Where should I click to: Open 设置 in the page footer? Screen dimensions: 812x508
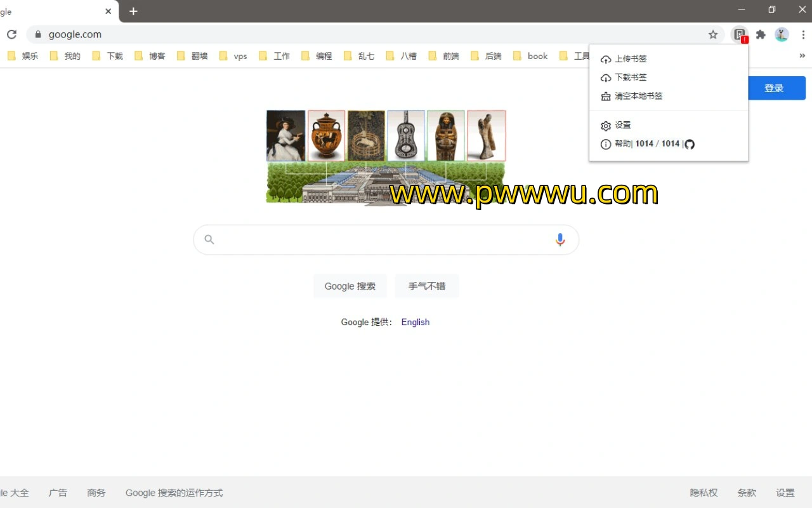(x=785, y=493)
